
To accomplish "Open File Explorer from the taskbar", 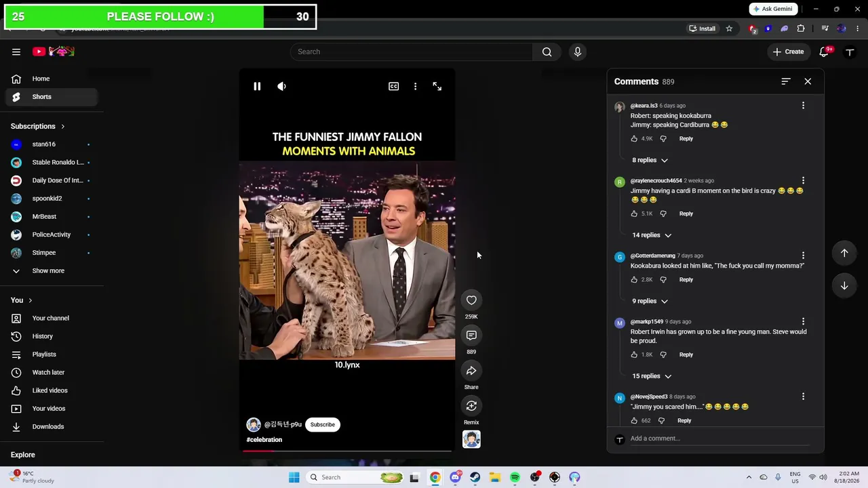I will coord(495,477).
